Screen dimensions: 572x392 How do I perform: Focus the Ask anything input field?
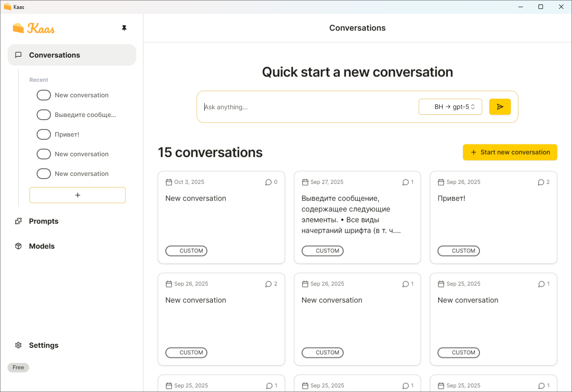pyautogui.click(x=308, y=107)
